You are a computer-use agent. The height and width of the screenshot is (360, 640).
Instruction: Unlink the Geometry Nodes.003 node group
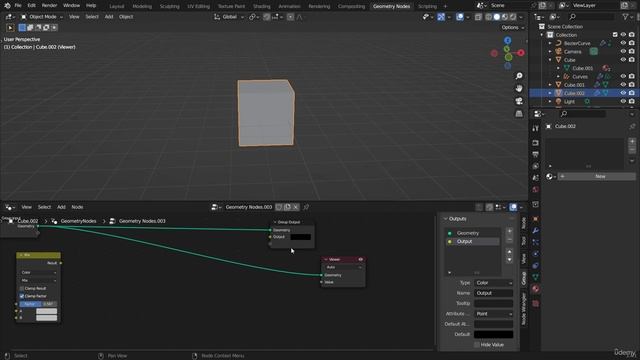[x=296, y=207]
